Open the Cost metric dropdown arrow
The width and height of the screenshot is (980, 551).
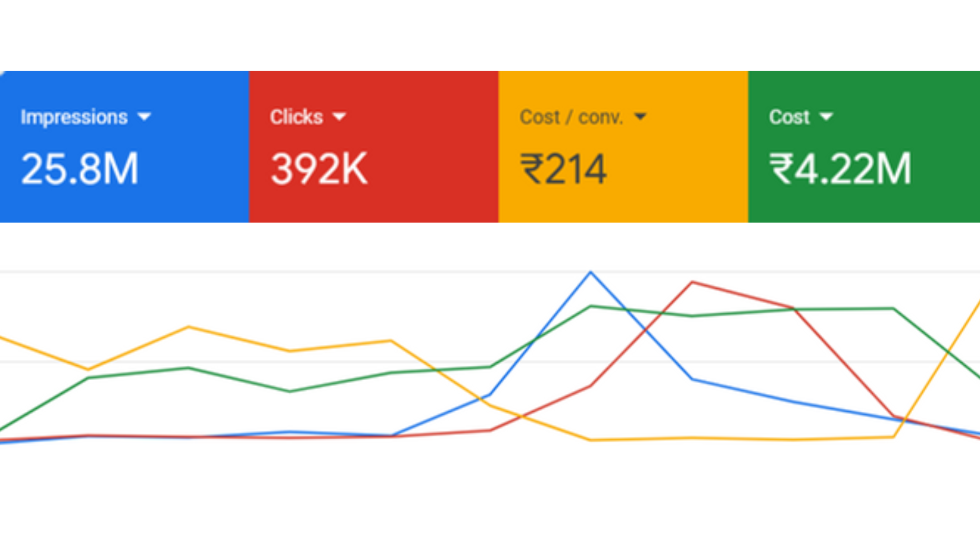[x=826, y=117]
